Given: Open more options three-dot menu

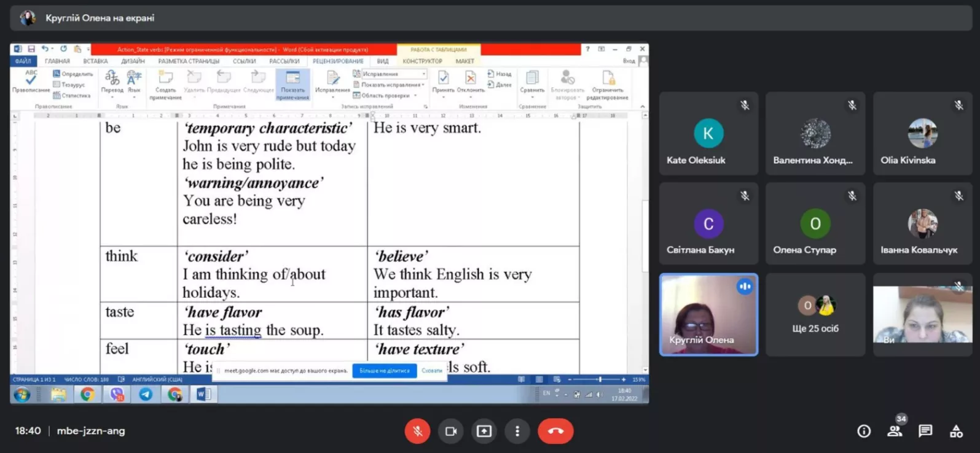Looking at the screenshot, I should [x=517, y=432].
